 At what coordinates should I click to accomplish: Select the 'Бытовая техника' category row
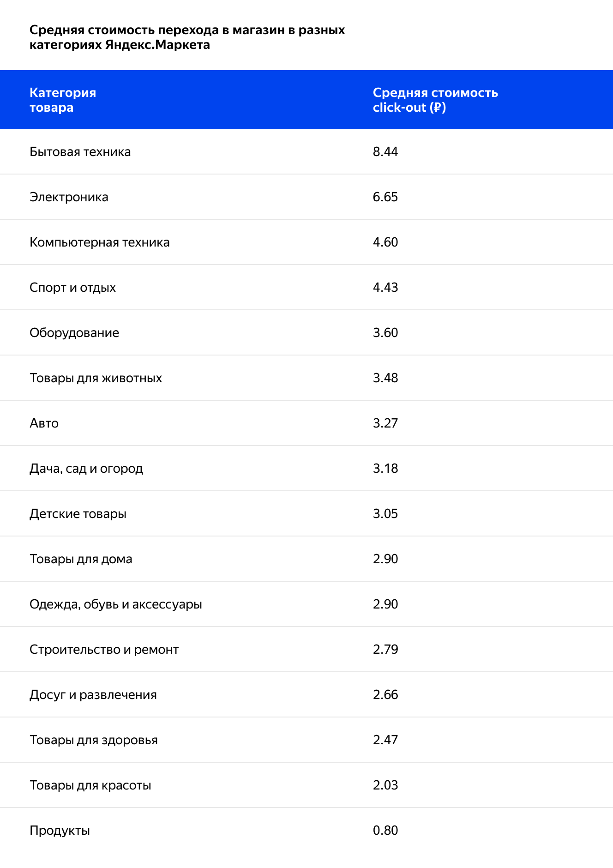(80, 152)
